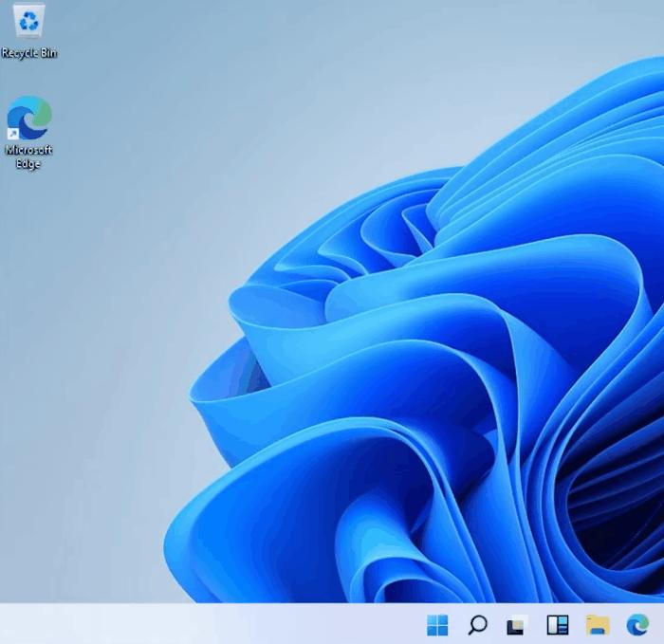The height and width of the screenshot is (644, 664).
Task: Open Search with the magnifying glass icon
Action: (x=477, y=624)
